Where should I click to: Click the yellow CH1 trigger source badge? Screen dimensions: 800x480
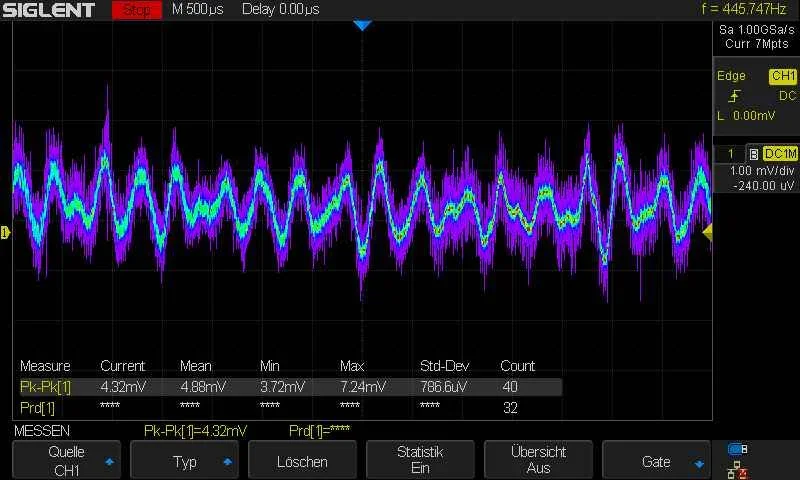[782, 76]
